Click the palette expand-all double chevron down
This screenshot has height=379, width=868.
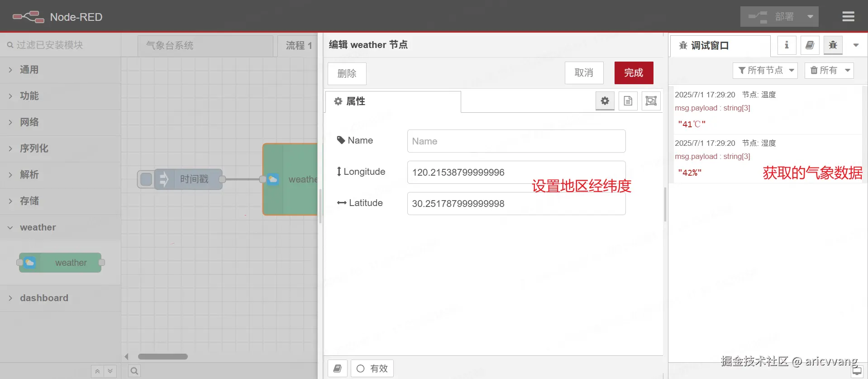point(110,371)
